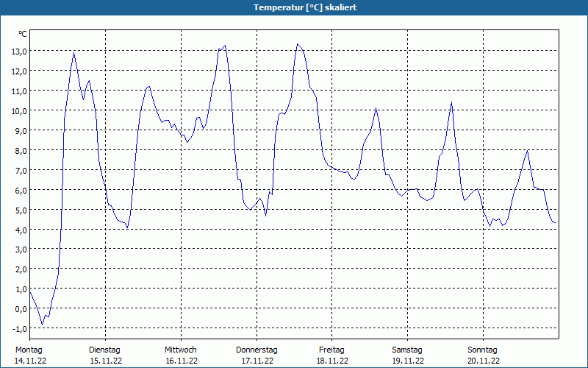Select the 'Montag' day label
This screenshot has height=368, width=588.
(x=29, y=350)
